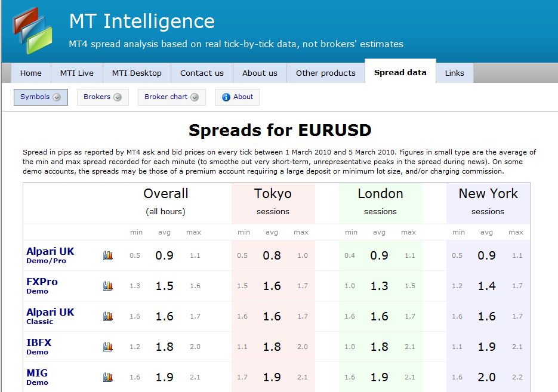Select the Other products tab

(x=325, y=73)
